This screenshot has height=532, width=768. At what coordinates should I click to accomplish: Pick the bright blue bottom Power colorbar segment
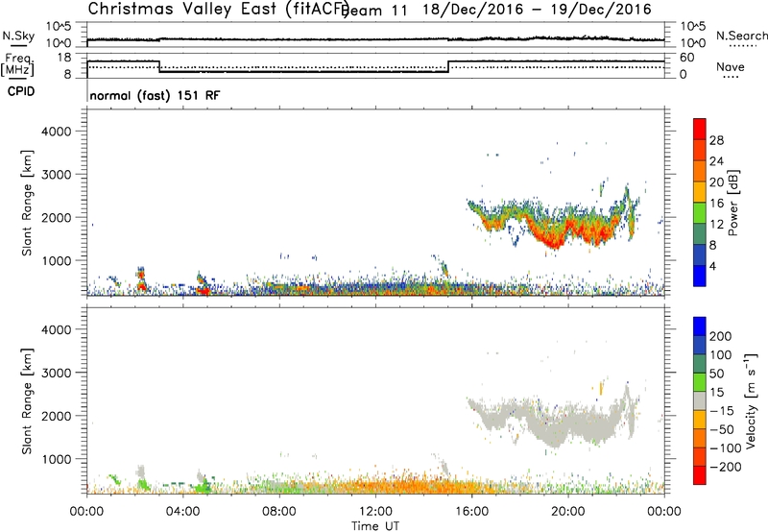tap(700, 276)
